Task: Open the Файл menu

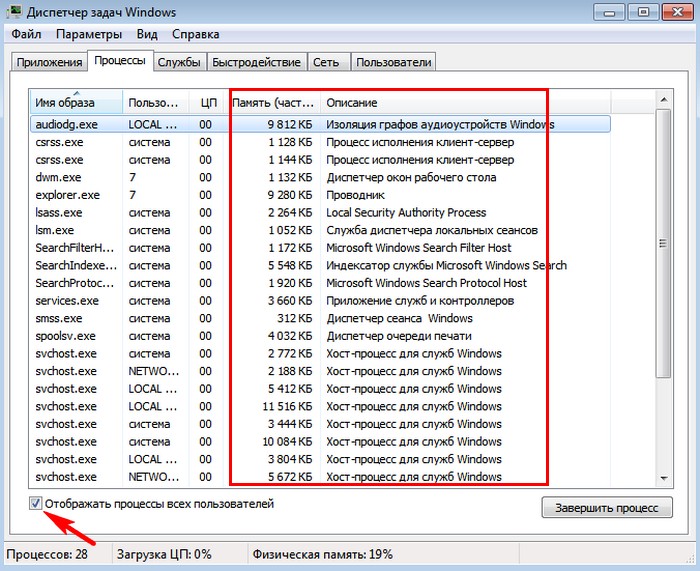Action: (x=27, y=34)
